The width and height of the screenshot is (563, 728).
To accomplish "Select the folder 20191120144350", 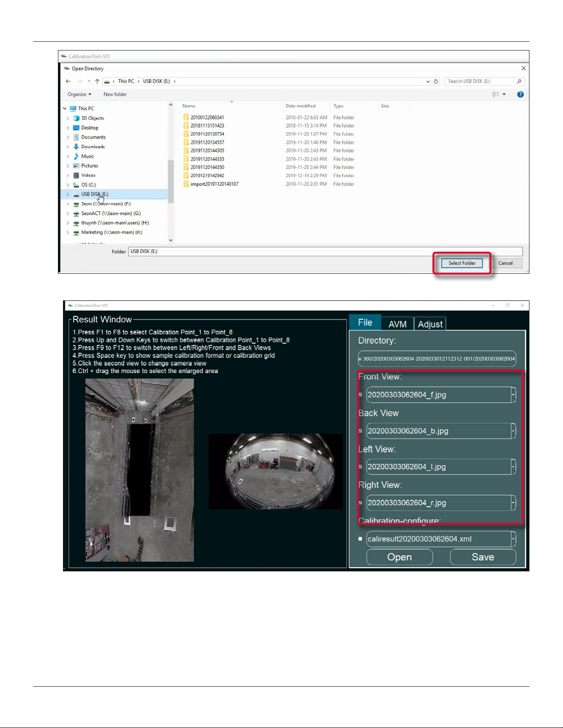I will point(207,167).
